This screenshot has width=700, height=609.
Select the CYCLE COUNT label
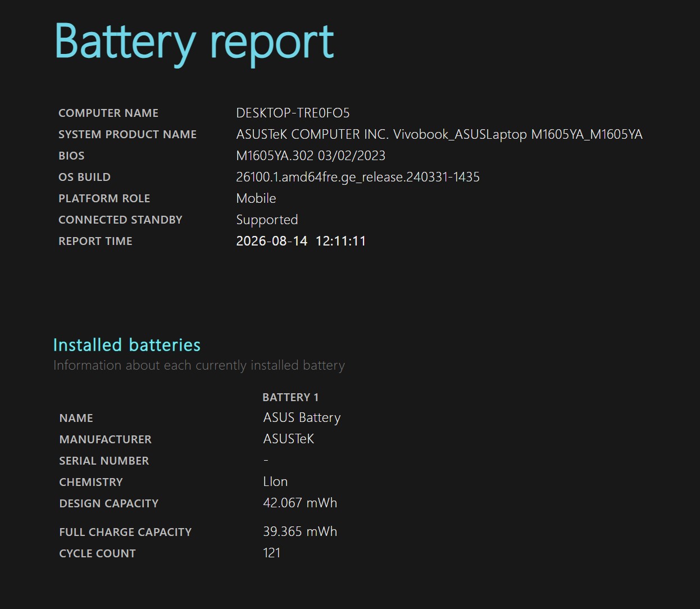(97, 553)
